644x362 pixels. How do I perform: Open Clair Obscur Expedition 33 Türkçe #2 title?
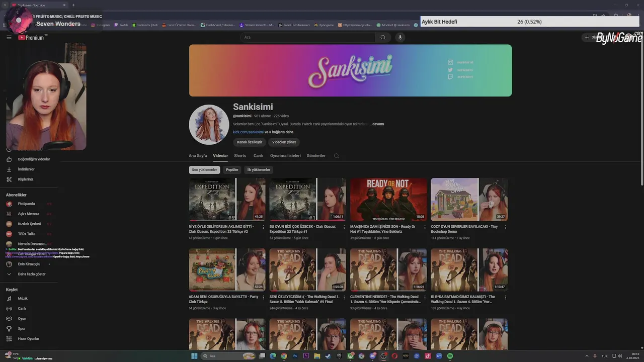pyautogui.click(x=221, y=229)
